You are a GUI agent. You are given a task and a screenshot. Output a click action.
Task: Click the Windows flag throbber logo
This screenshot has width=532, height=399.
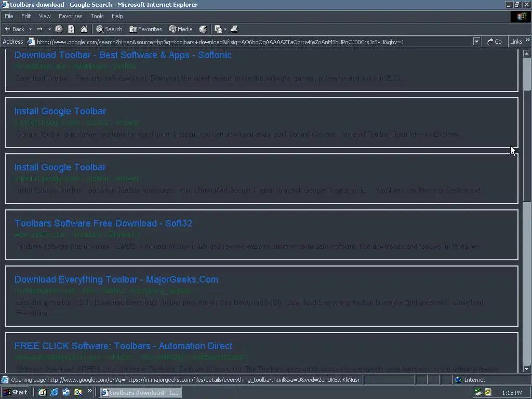click(x=521, y=16)
